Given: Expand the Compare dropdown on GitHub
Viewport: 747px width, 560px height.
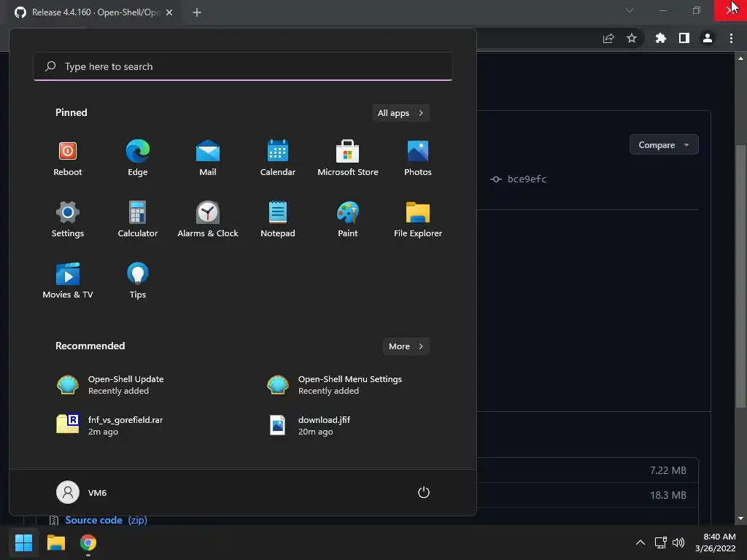Looking at the screenshot, I should tap(664, 145).
